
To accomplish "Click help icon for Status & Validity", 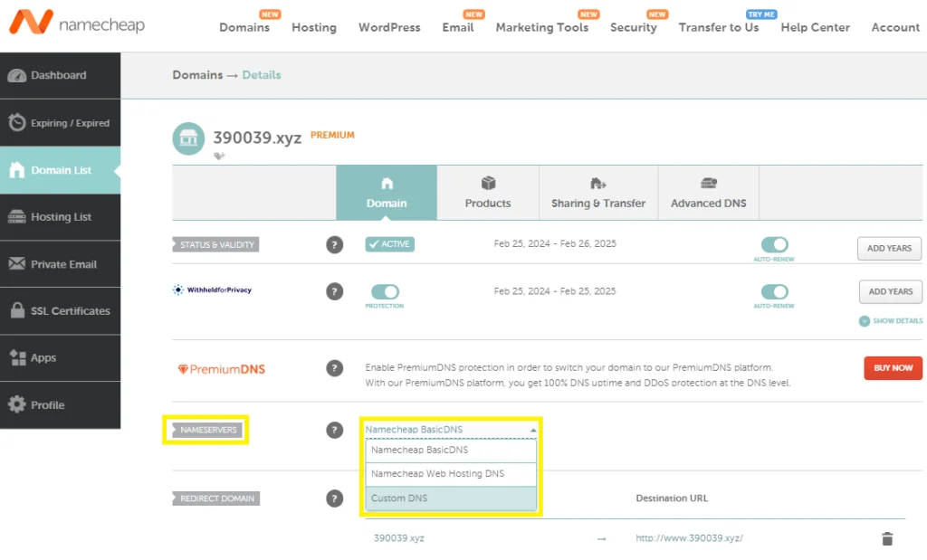I will (335, 244).
